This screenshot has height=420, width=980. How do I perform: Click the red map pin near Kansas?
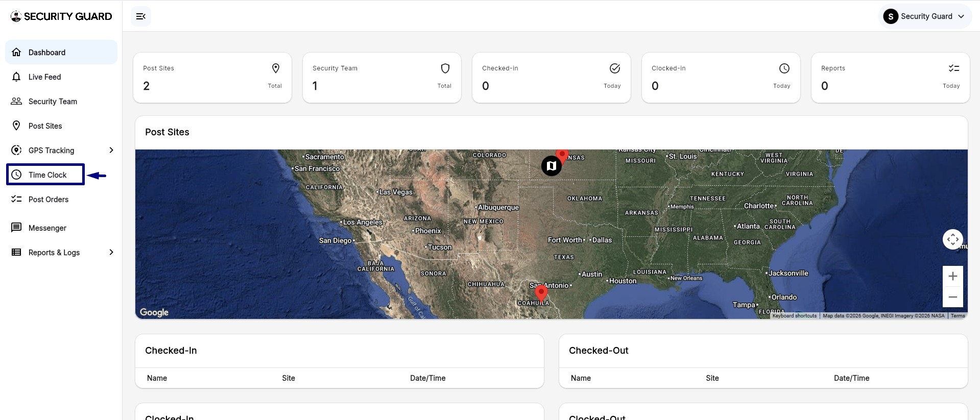[x=562, y=155]
